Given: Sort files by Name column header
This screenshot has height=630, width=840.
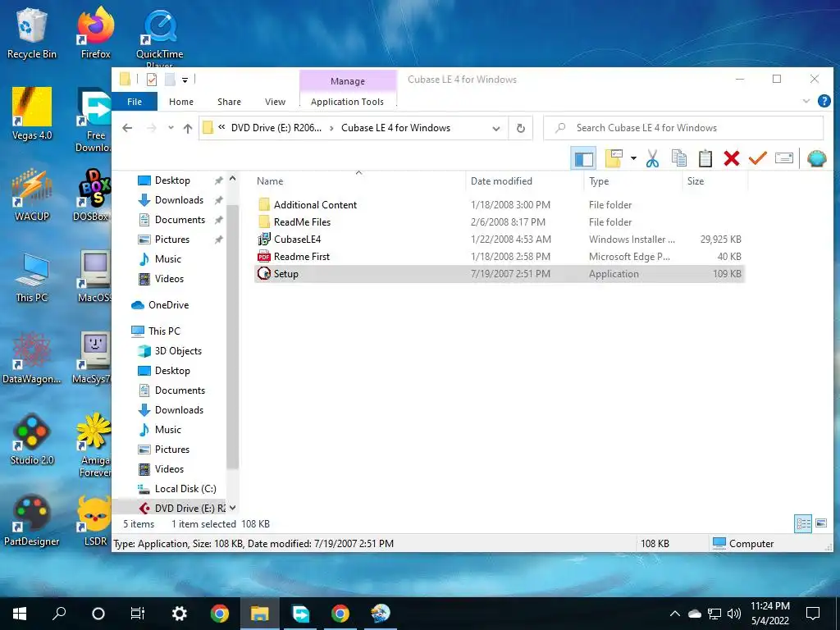Looking at the screenshot, I should point(359,181).
